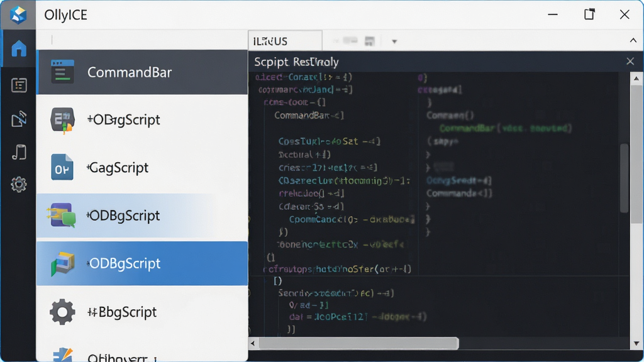The width and height of the screenshot is (644, 362).
Task: Click the +ODbgScript icon with orange badge
Action: [x=62, y=120]
